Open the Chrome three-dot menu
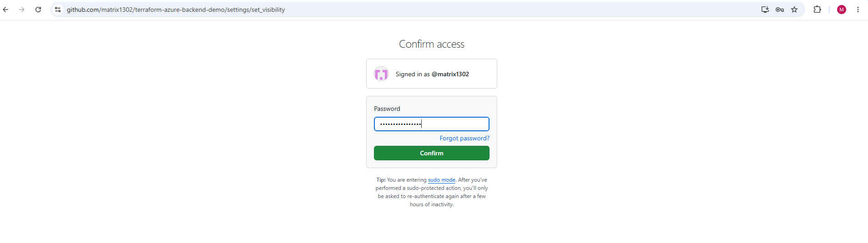868x243 pixels. point(858,10)
